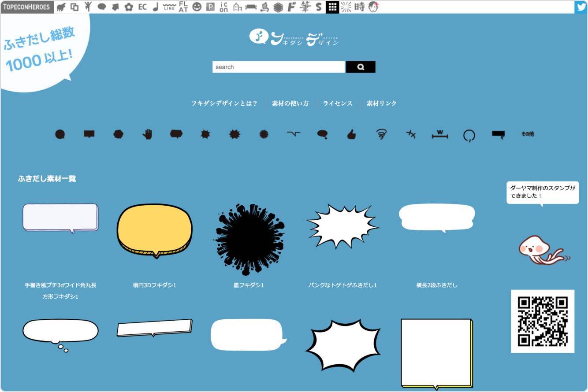588x392 pixels.
Task: Click the music note icon
Action: (155, 7)
